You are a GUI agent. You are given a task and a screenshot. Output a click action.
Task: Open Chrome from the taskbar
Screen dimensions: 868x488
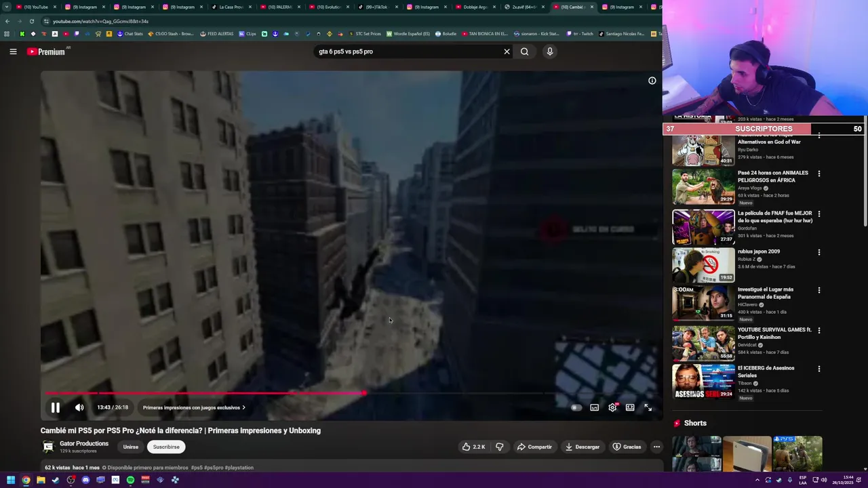(x=26, y=480)
